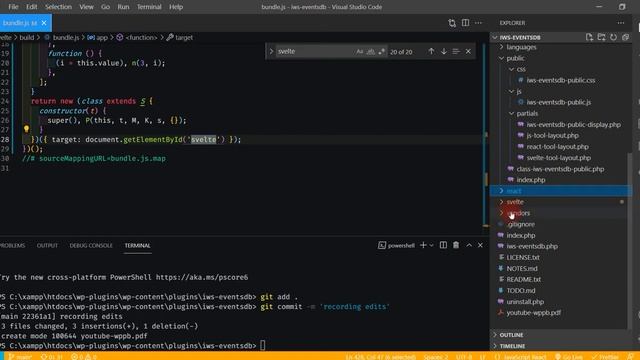Click the lightbulb code action icon

coord(27,129)
